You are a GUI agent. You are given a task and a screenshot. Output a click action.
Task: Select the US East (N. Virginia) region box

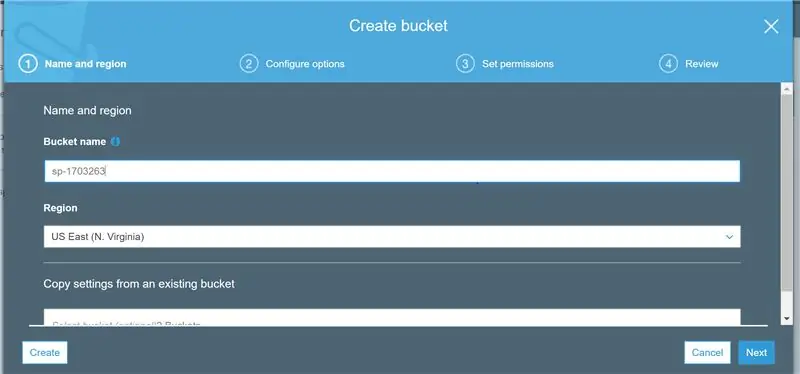tap(392, 237)
